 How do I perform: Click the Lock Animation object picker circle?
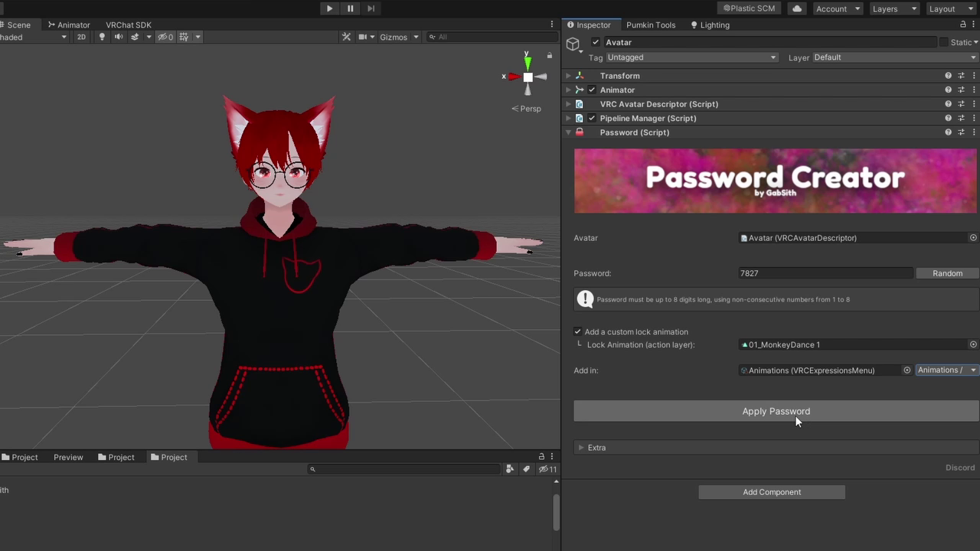(x=972, y=344)
